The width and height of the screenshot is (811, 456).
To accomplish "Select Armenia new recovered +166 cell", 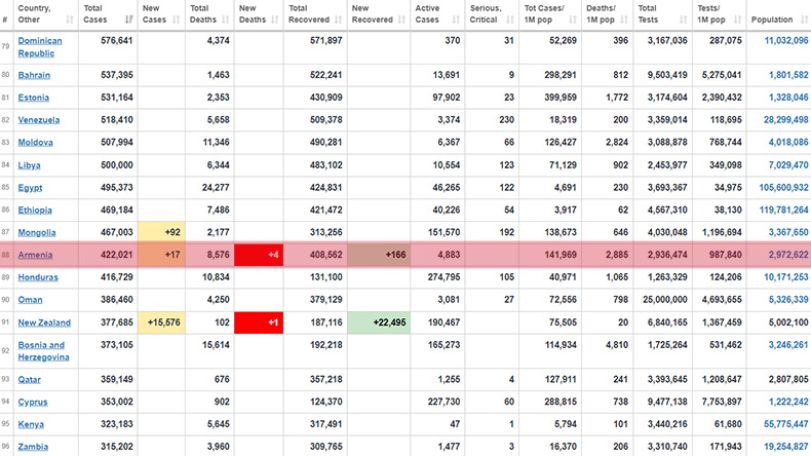I will [x=379, y=255].
